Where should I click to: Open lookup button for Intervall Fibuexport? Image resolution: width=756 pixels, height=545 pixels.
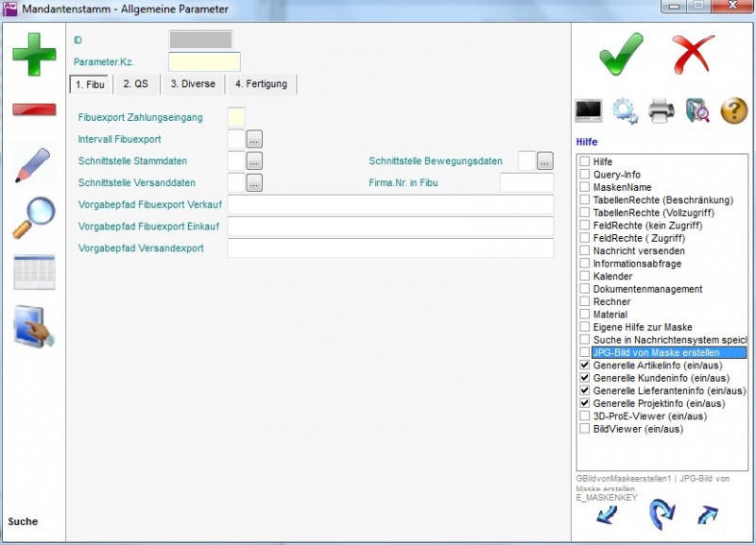tap(254, 139)
